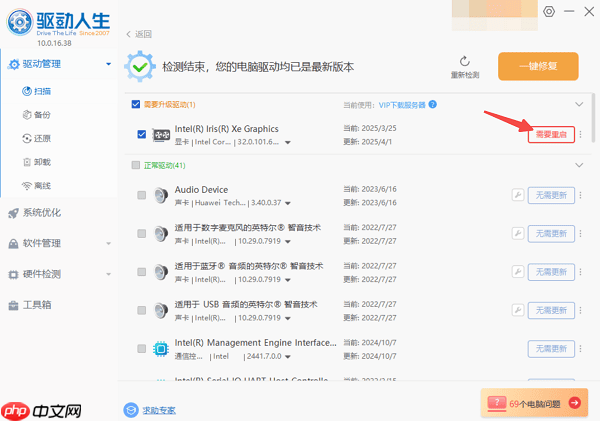Check the Audio Device checkbox
The width and height of the screenshot is (600, 421).
[142, 195]
